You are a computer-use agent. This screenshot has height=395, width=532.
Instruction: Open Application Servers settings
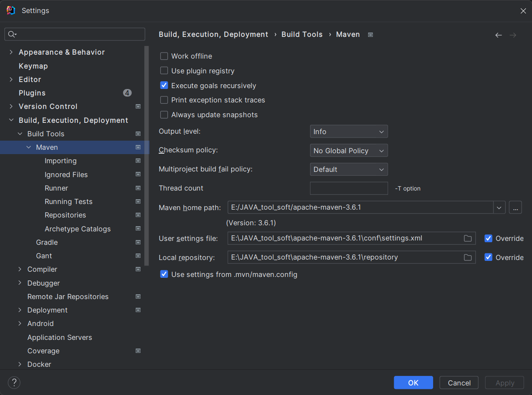point(60,337)
